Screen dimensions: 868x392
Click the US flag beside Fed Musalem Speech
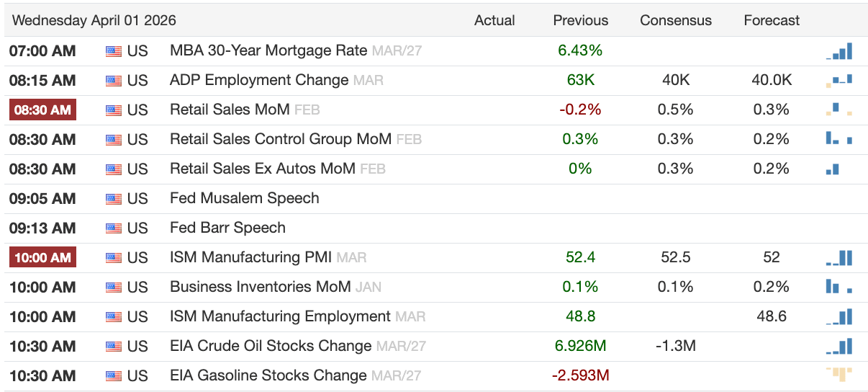114,199
